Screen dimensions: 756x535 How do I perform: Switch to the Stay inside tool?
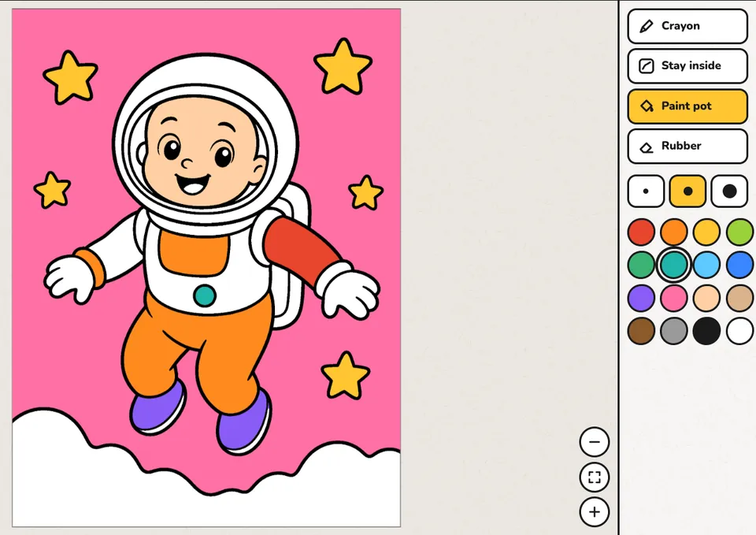(687, 65)
